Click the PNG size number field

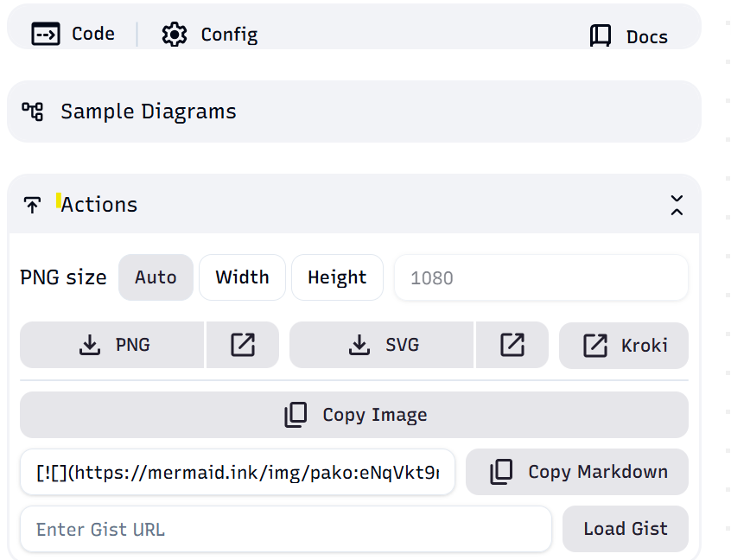[541, 278]
